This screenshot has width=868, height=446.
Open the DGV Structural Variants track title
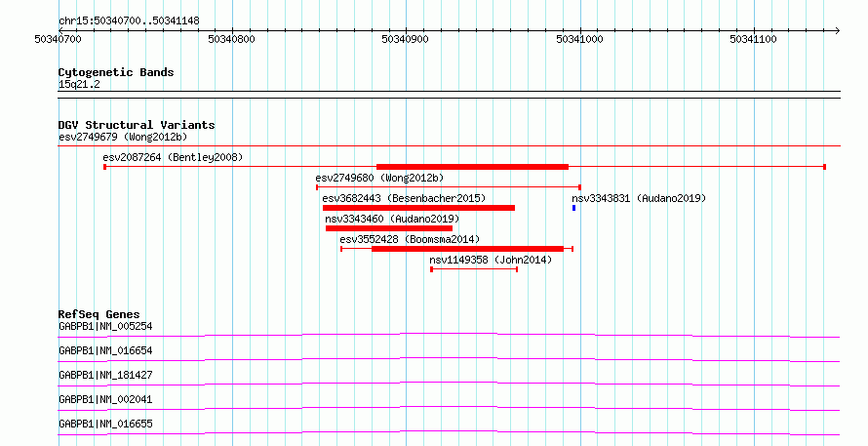(x=137, y=125)
